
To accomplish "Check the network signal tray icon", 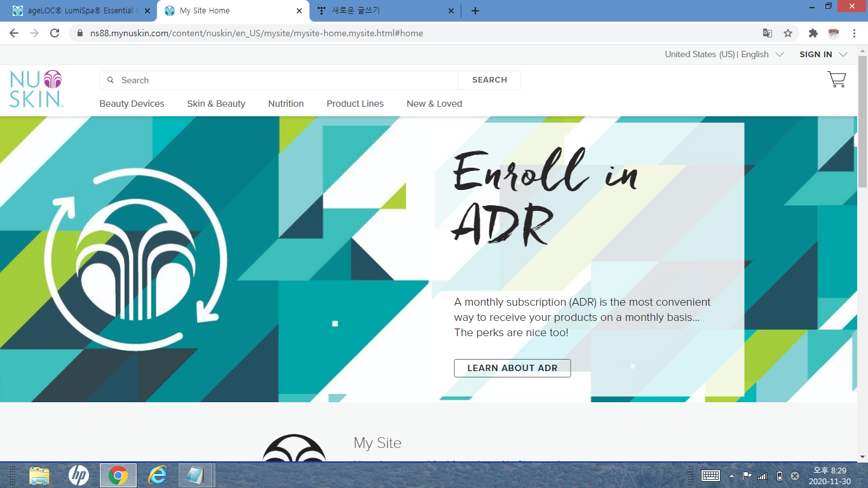I will [763, 476].
